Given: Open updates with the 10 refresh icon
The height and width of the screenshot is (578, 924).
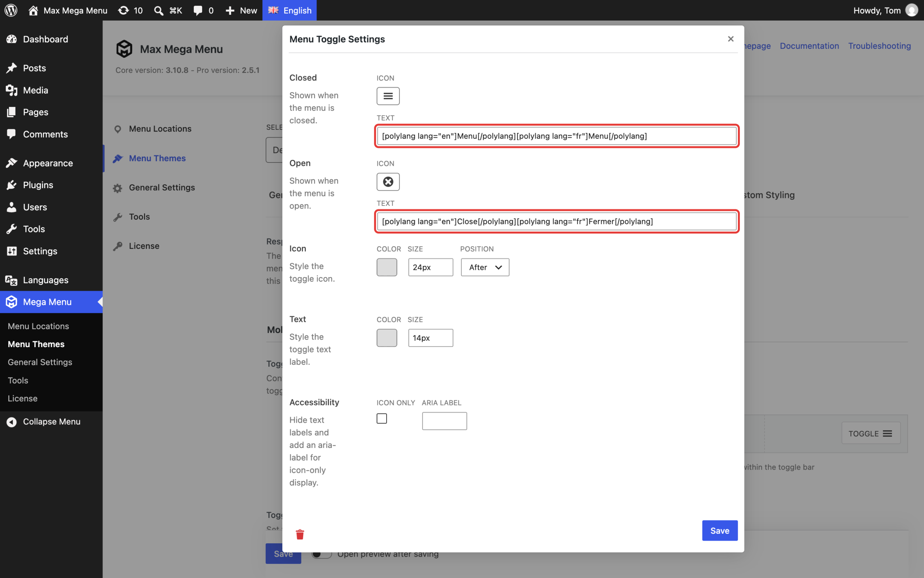Looking at the screenshot, I should point(130,10).
